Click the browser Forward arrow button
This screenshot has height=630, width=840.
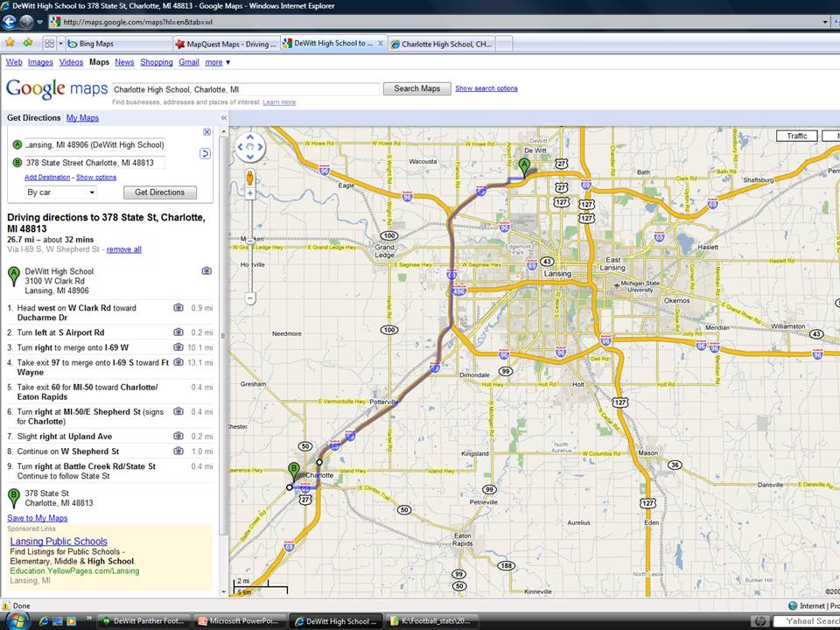[x=26, y=22]
